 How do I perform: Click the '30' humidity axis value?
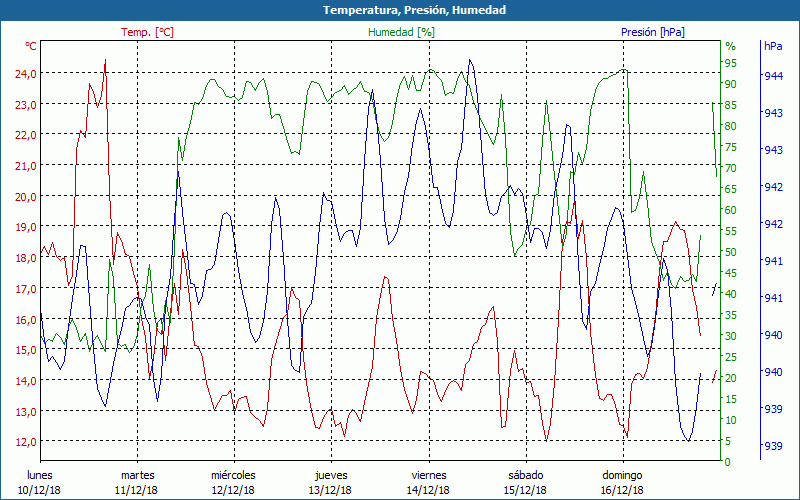coord(731,336)
